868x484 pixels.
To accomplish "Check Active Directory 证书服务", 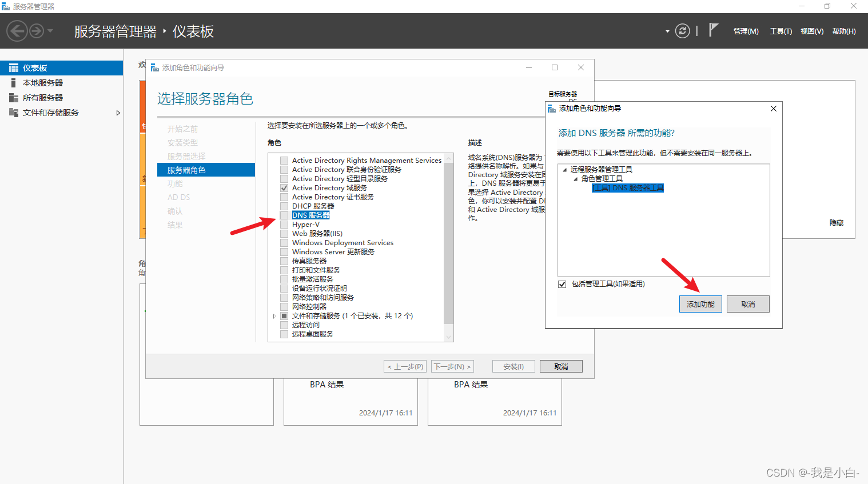I will click(284, 197).
